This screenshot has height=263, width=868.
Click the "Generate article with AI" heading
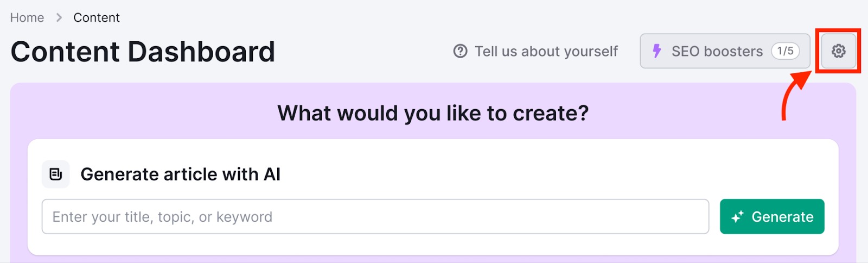tap(180, 174)
